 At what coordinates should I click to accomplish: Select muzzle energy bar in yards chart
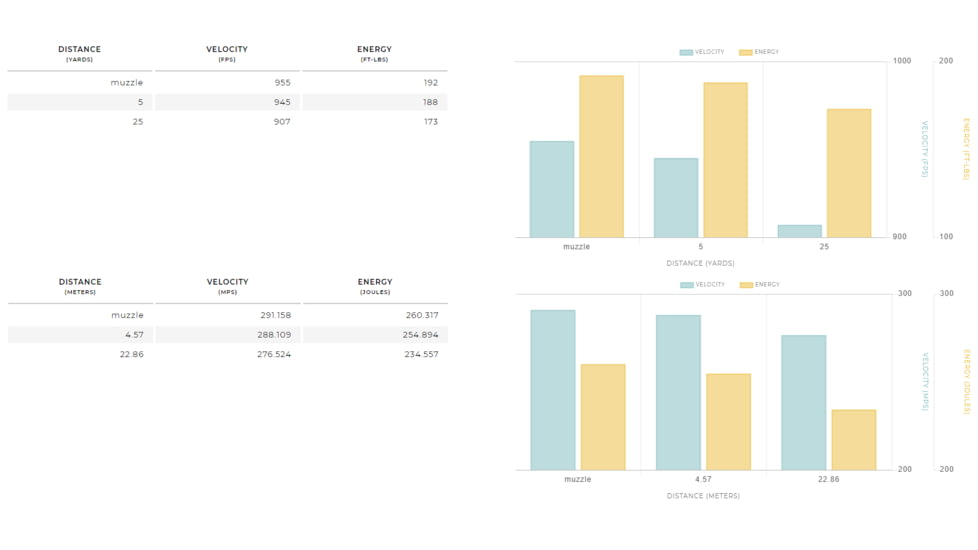tap(601, 156)
